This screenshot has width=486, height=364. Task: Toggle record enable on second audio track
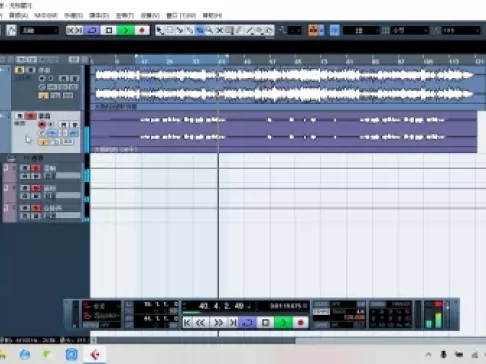42,124
